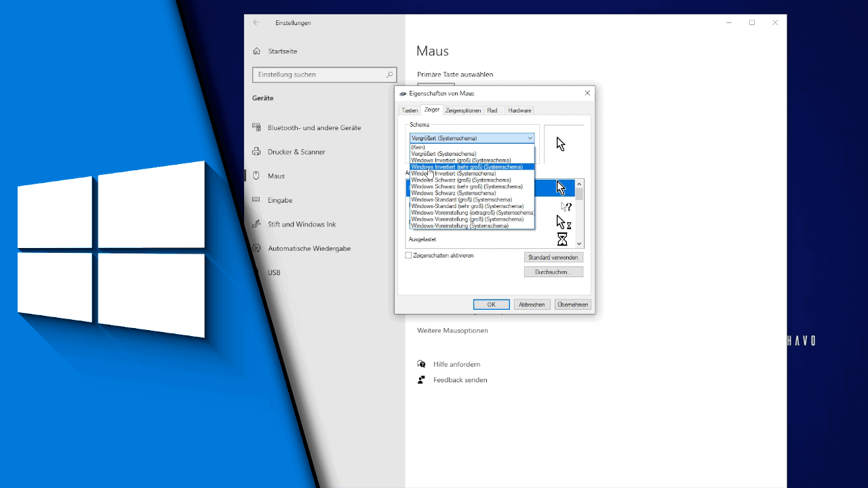Click the Durchsuchen... button
868x488 pixels.
[x=553, y=272]
